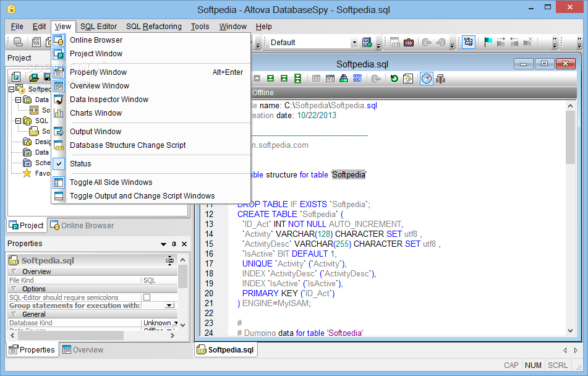
Task: Uncheck the Status item in View menu
Action: 151,164
